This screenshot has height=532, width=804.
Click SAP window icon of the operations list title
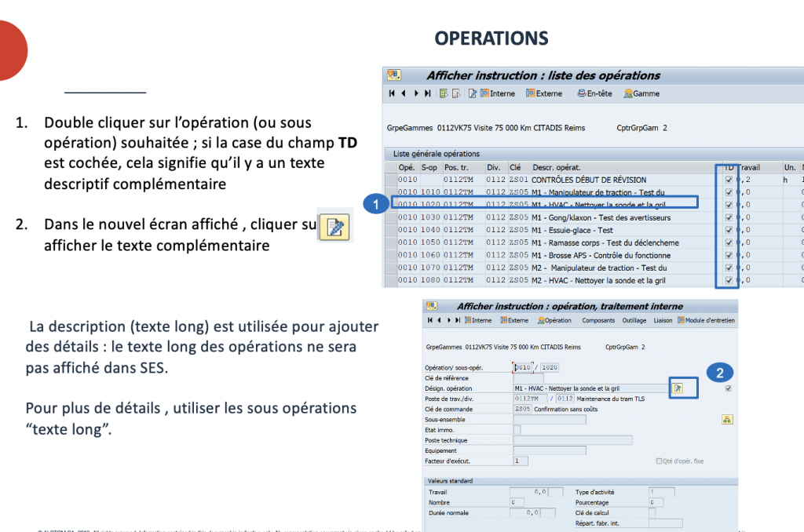click(x=394, y=75)
